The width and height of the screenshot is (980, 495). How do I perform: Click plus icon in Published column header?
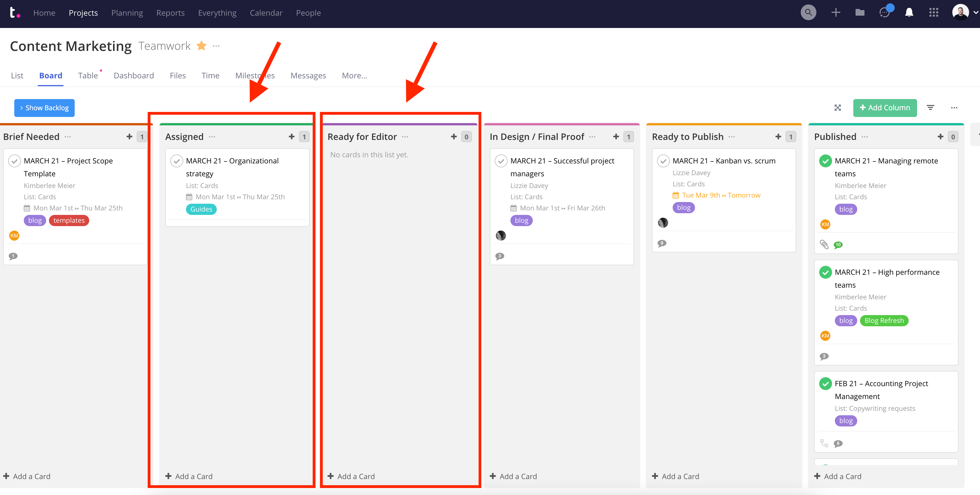click(x=941, y=136)
